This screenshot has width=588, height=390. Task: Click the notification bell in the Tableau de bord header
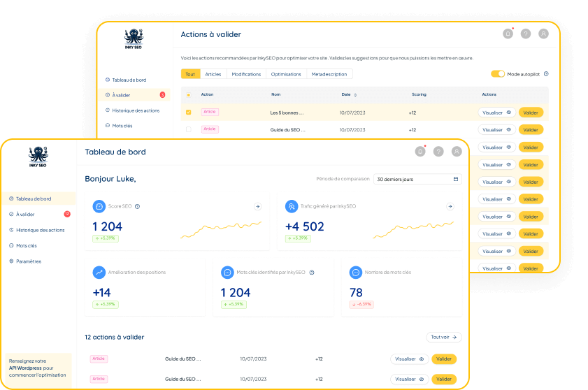click(420, 151)
